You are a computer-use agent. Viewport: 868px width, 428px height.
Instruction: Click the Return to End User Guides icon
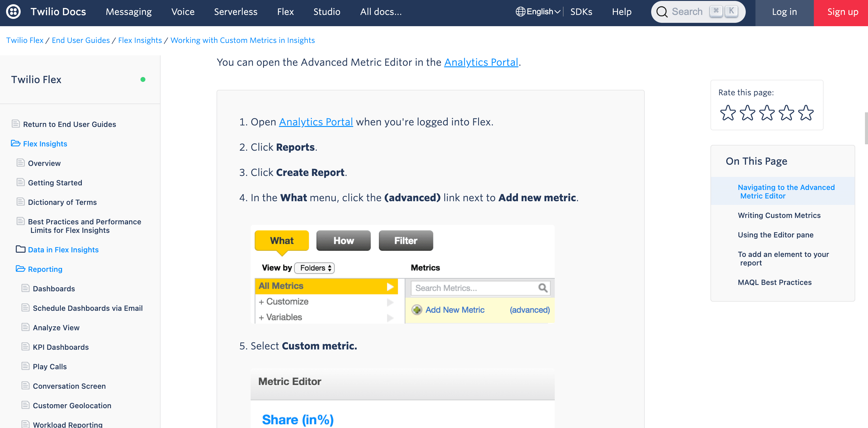point(16,124)
